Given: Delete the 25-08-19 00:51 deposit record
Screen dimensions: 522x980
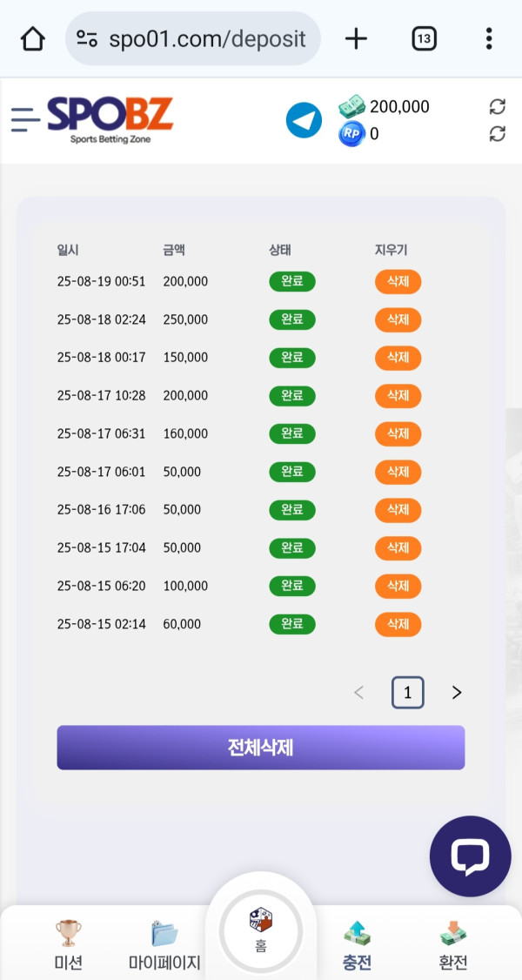Looking at the screenshot, I should (x=398, y=282).
